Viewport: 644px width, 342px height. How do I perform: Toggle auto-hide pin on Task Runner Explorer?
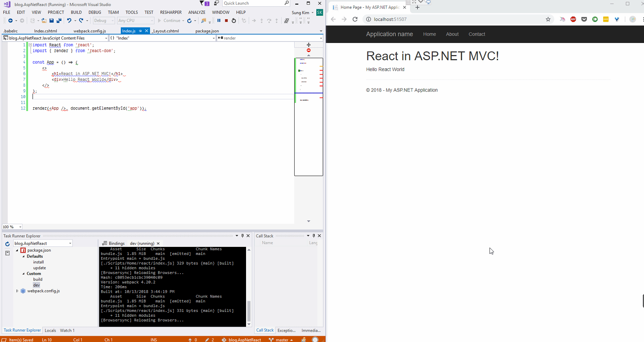pyautogui.click(x=242, y=236)
